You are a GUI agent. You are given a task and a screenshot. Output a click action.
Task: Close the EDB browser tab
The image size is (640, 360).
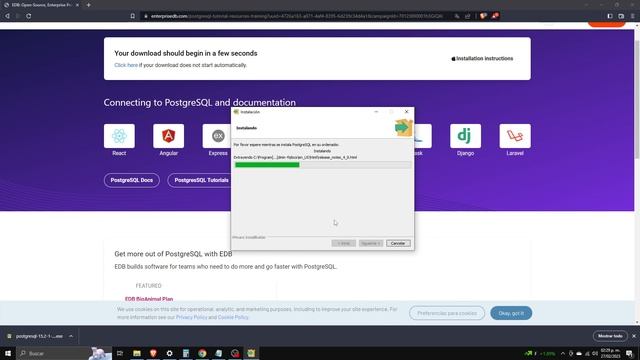pyautogui.click(x=77, y=5)
